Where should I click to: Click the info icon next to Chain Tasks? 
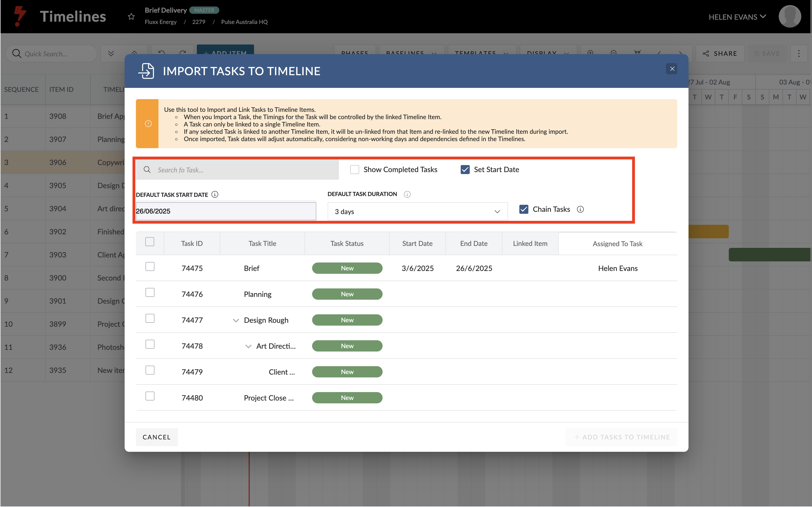580,209
